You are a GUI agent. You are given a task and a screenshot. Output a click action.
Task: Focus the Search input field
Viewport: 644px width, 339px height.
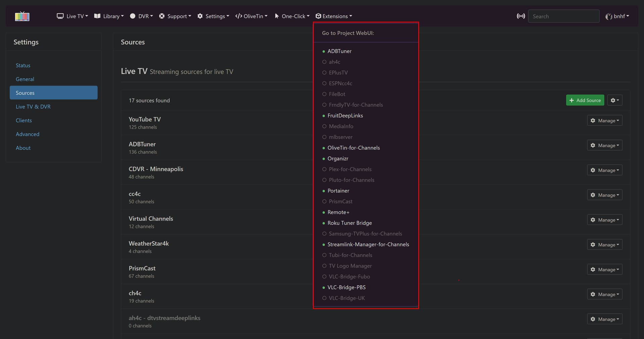click(563, 16)
